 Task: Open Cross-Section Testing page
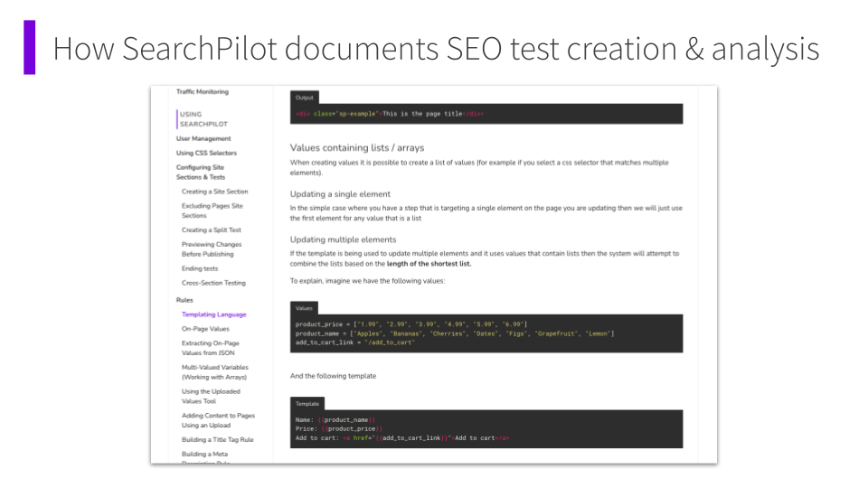pos(213,283)
